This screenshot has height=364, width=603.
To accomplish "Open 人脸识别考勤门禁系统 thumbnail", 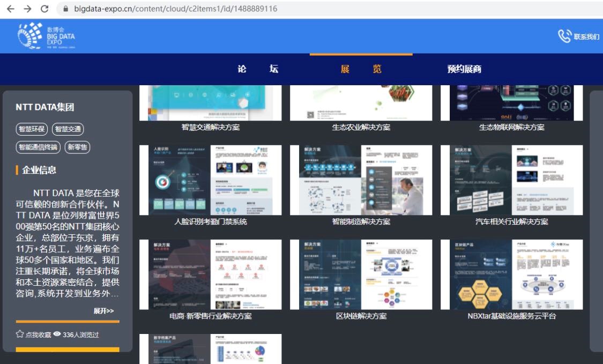I will [210, 180].
